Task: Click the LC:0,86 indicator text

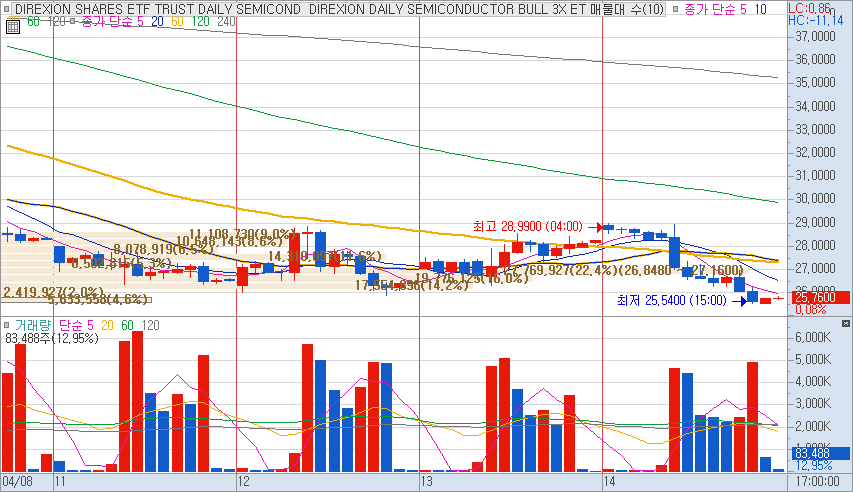Action: tap(810, 8)
